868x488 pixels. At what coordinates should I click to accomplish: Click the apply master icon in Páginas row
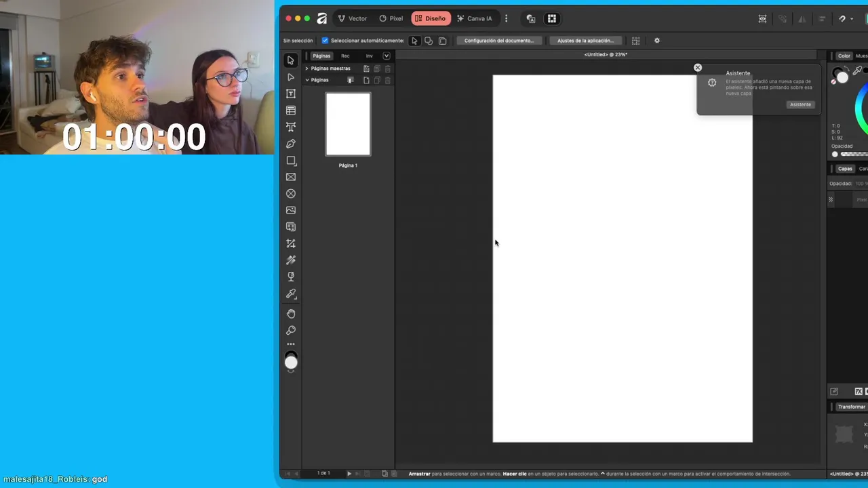351,80
